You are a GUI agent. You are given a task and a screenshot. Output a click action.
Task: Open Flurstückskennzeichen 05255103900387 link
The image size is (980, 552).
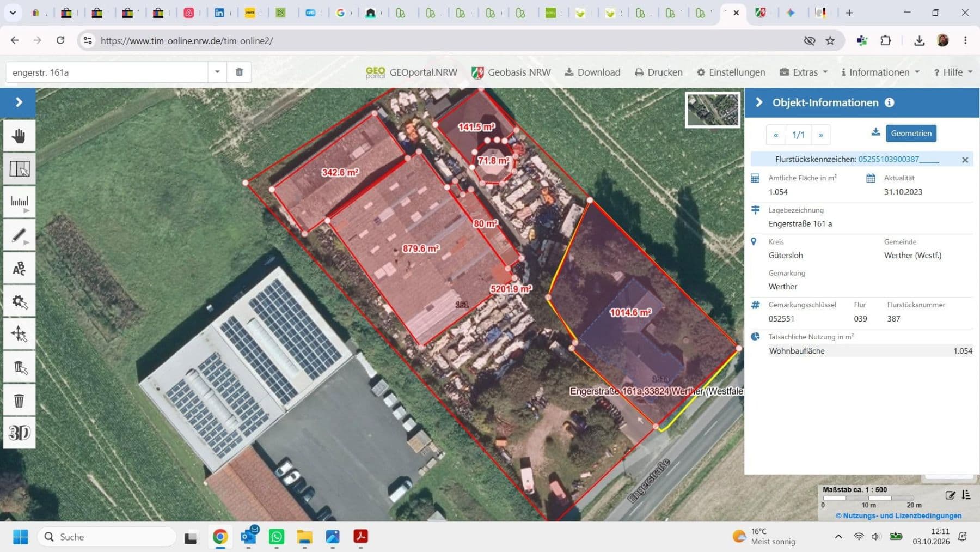(898, 159)
